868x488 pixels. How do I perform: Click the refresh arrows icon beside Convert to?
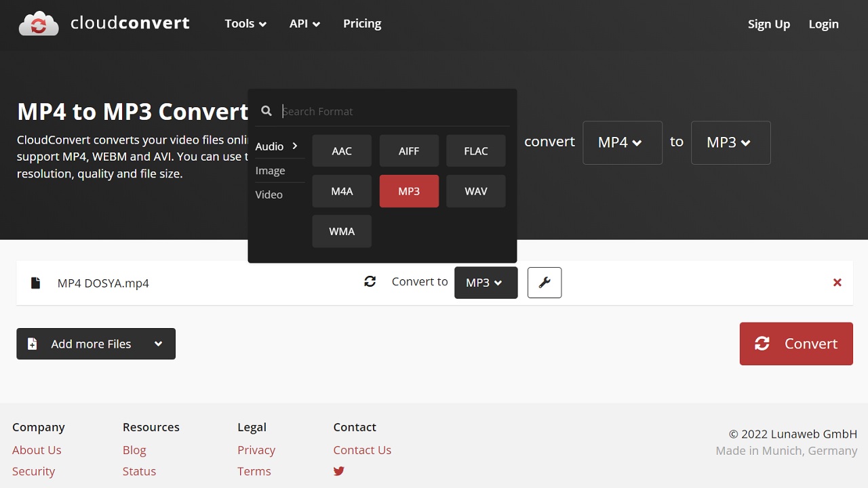pyautogui.click(x=370, y=281)
